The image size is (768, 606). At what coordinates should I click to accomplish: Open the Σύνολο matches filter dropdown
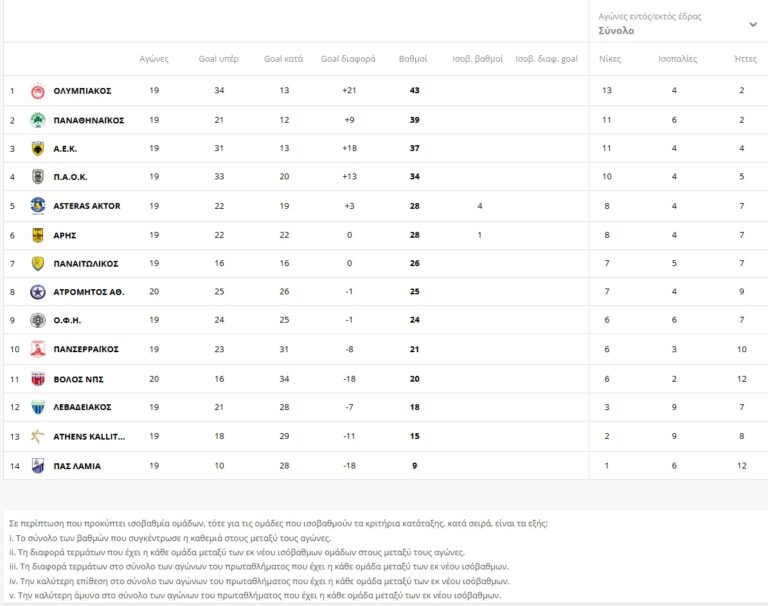coord(616,31)
